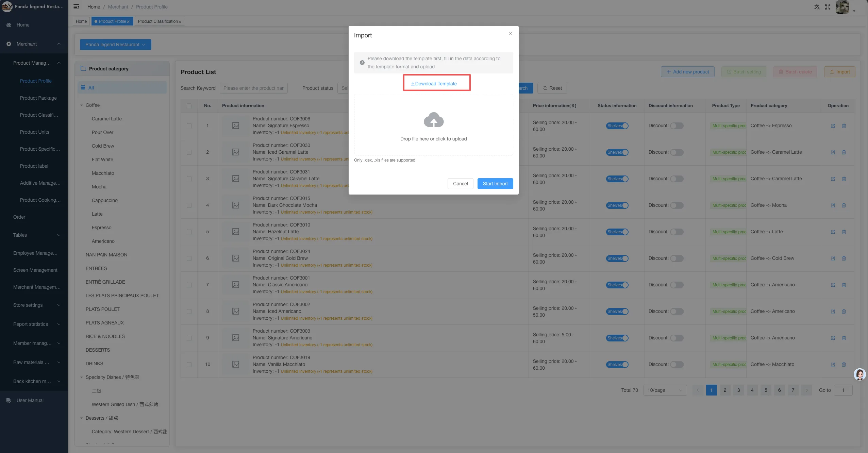Close the Product Classification tab X

point(180,22)
